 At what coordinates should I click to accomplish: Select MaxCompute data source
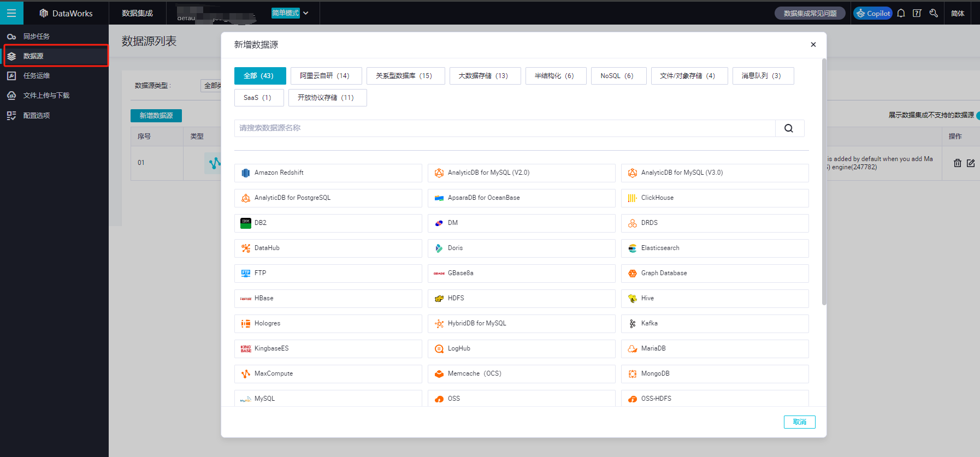click(x=328, y=374)
